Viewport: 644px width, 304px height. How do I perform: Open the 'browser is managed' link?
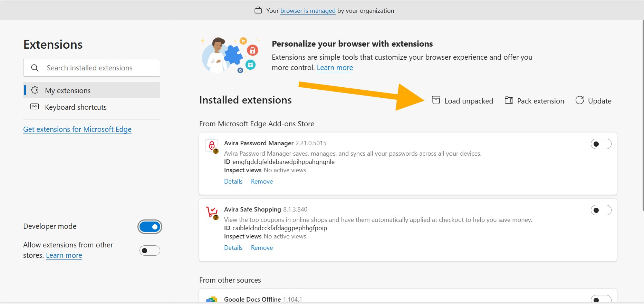308,11
